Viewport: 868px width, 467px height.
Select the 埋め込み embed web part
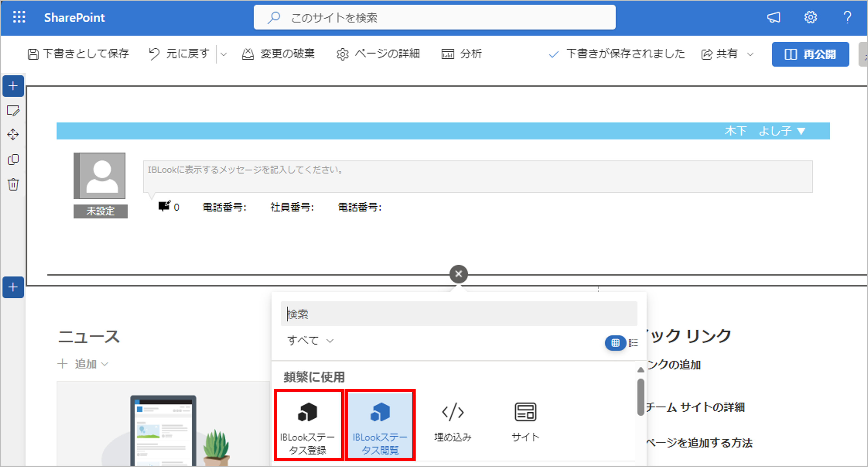click(x=453, y=422)
